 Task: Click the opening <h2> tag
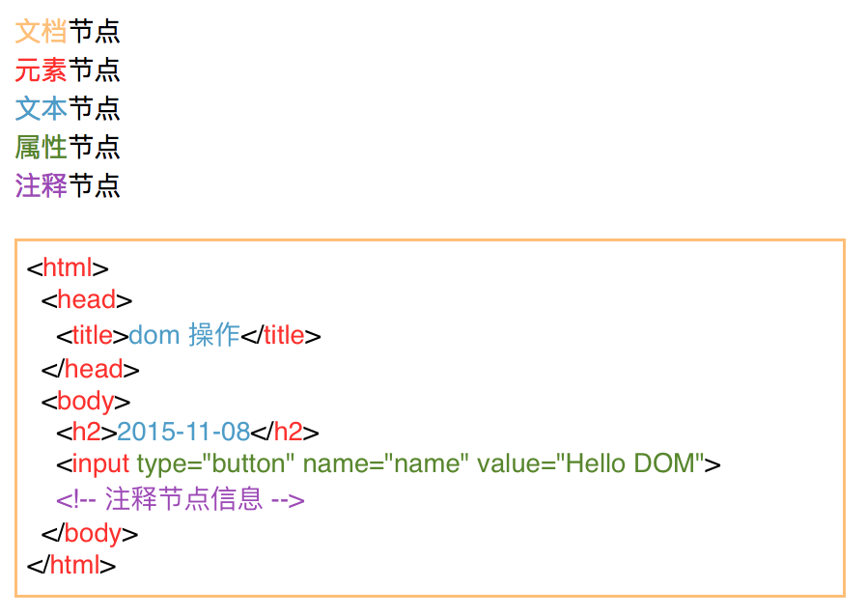click(x=87, y=432)
